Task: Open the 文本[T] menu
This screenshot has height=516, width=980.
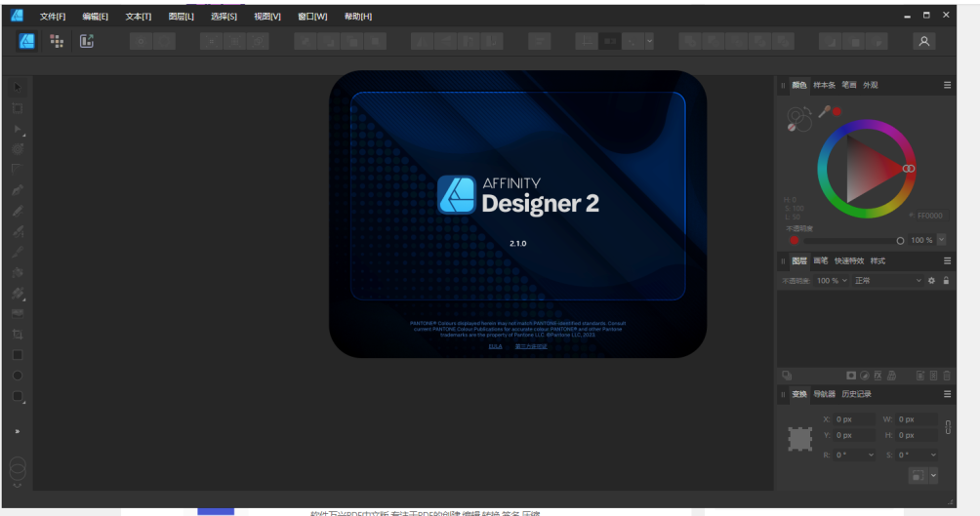Action: click(139, 17)
